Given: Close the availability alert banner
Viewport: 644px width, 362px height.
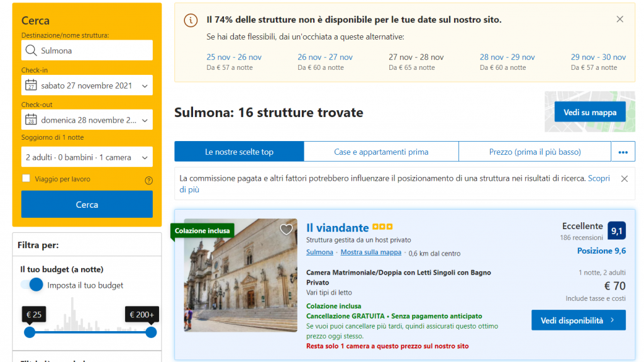Looking at the screenshot, I should point(619,20).
